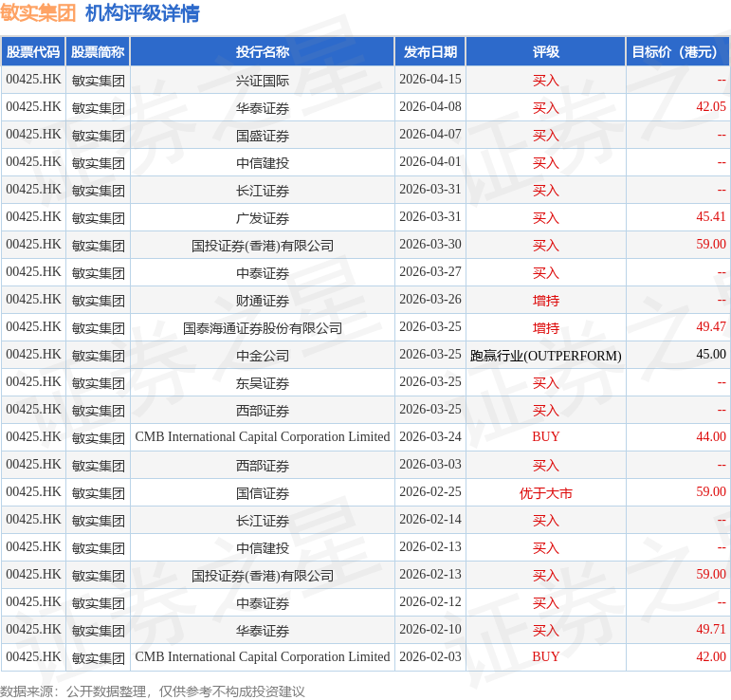Image resolution: width=731 pixels, height=700 pixels.
Task: Click target price 45.41
Action: point(711,217)
